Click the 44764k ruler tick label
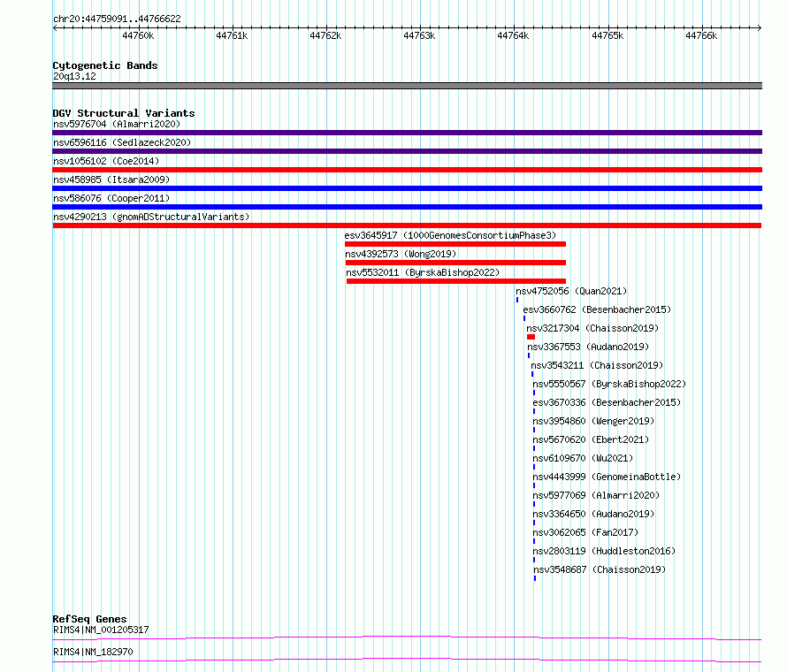 [513, 36]
